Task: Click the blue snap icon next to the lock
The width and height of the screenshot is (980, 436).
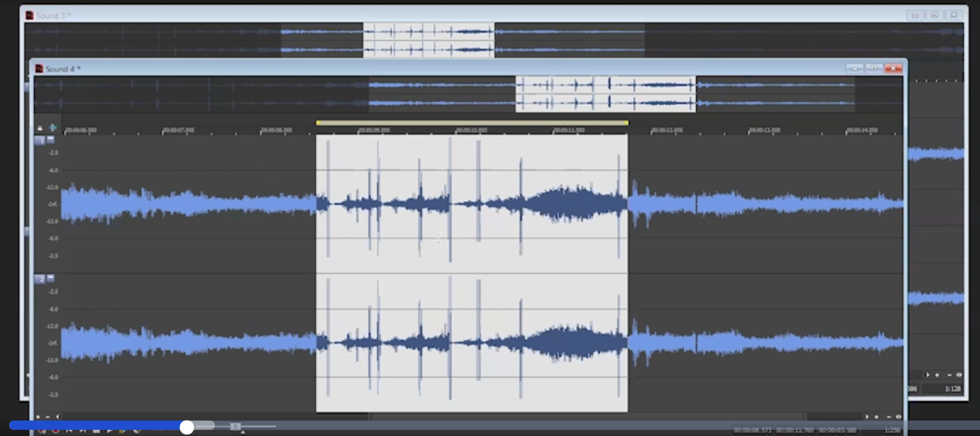Action: pos(53,128)
